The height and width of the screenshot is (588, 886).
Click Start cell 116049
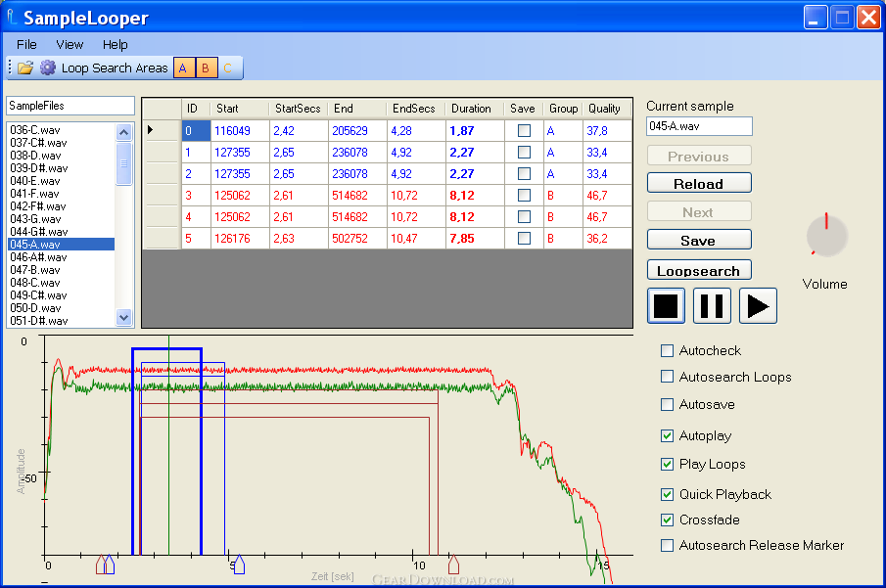240,130
